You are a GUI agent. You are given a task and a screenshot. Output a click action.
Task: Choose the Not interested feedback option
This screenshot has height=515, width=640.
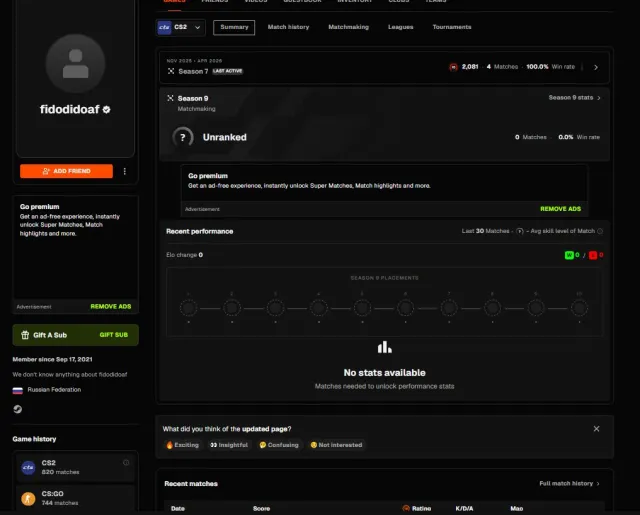coord(336,445)
